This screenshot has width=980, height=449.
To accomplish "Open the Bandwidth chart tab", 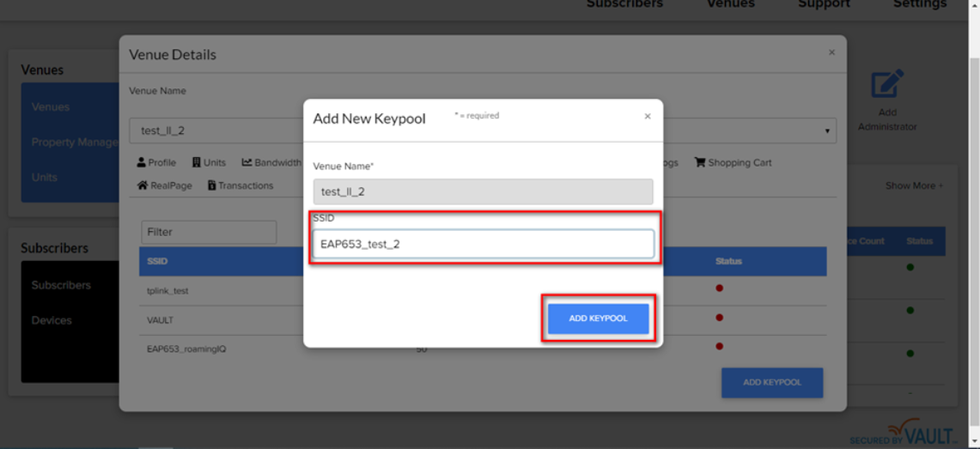I will (x=271, y=162).
